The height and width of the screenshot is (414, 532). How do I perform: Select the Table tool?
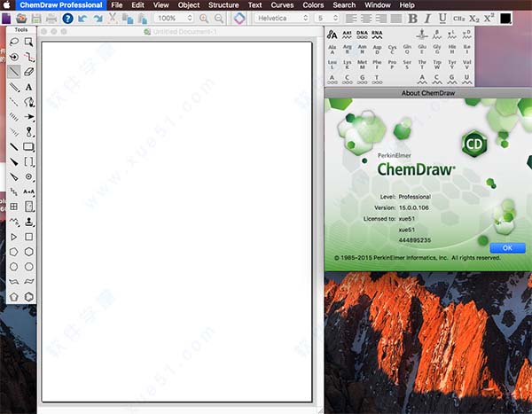[14, 207]
